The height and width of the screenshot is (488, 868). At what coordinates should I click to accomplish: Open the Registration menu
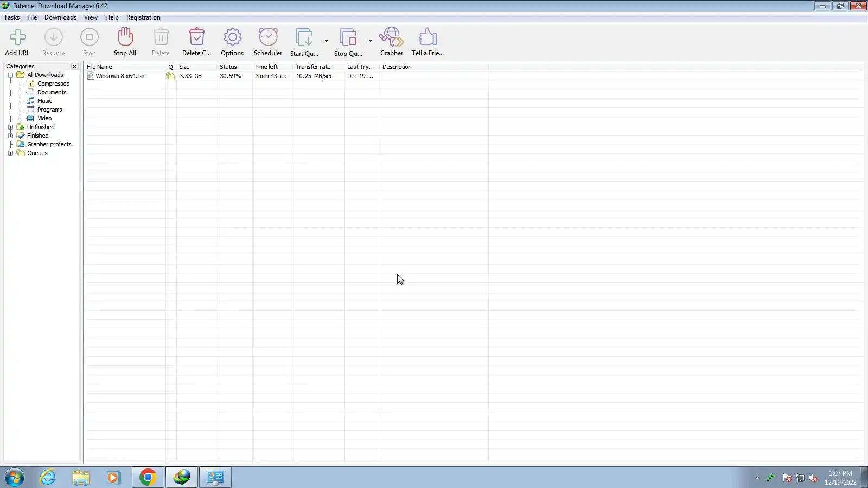pyautogui.click(x=143, y=17)
